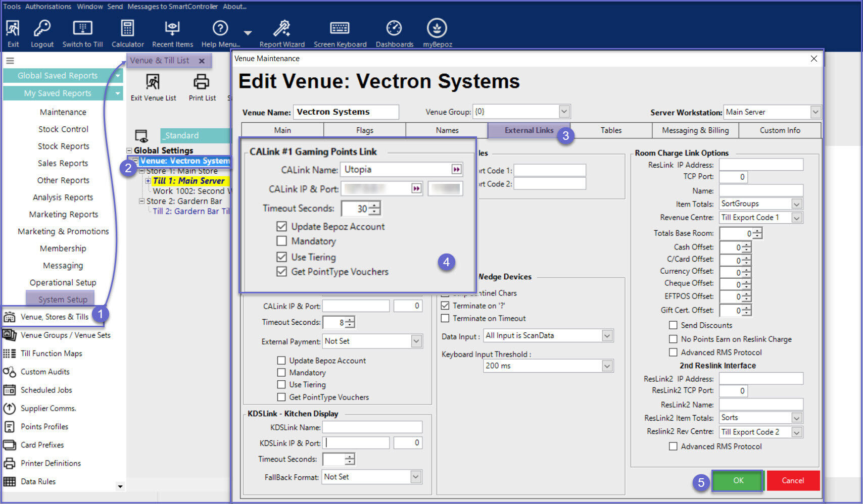Select Till 1: Main Server in tree
The width and height of the screenshot is (863, 504).
(x=188, y=181)
